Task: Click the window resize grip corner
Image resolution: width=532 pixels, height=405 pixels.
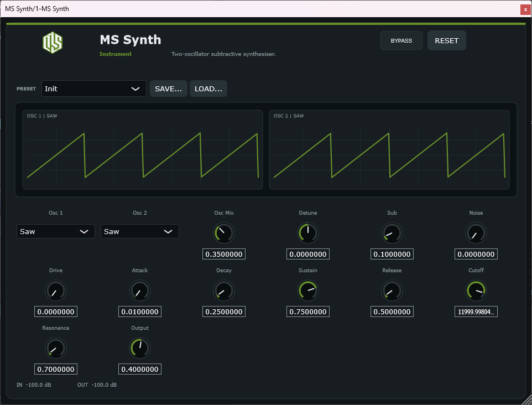Action: [527, 400]
